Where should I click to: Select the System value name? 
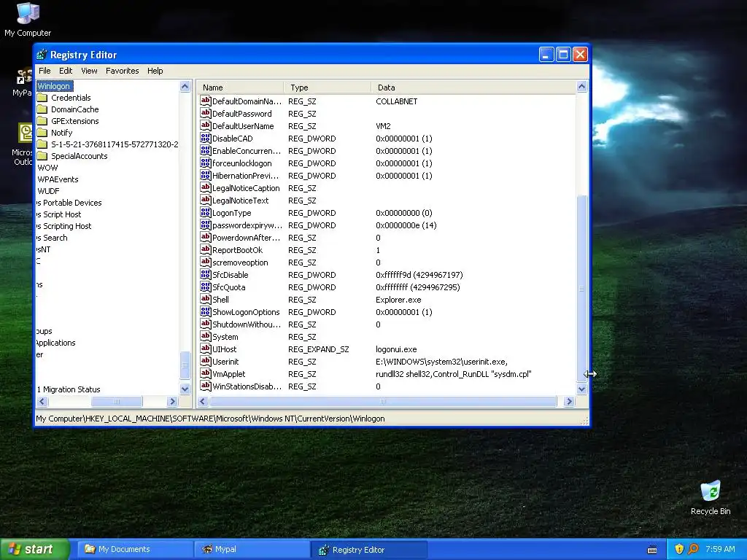[x=225, y=337]
